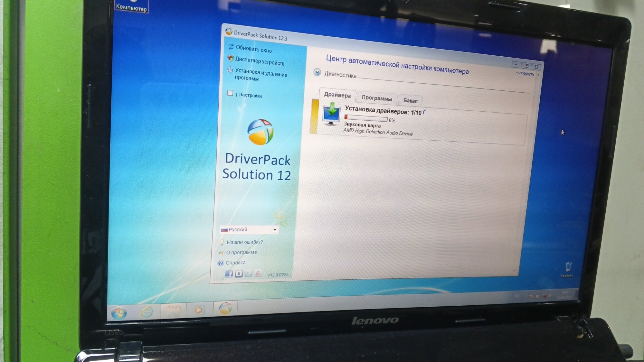Open Windows Explorer folder in taskbar
The width and height of the screenshot is (644, 362).
tap(173, 311)
